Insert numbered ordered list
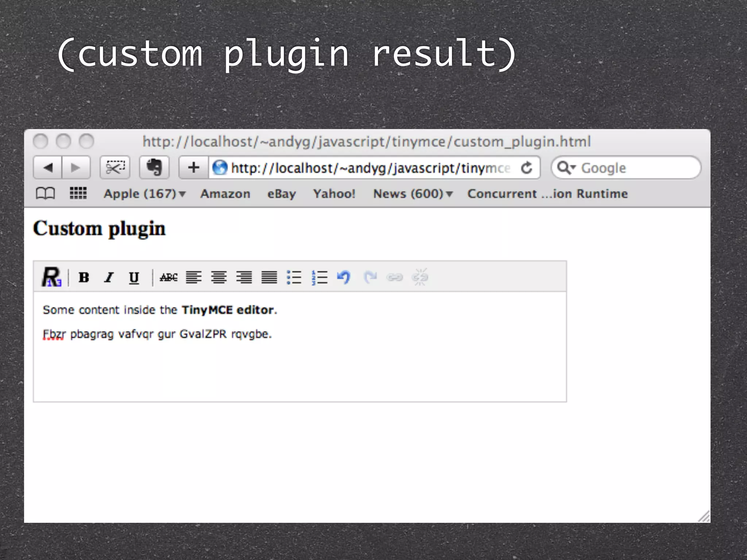 pos(320,277)
